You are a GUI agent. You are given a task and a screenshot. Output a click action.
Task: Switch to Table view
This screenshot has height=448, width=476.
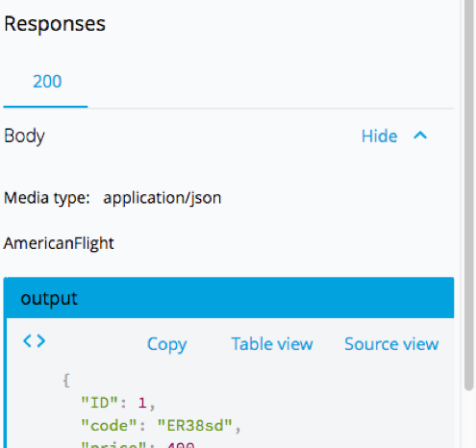click(x=272, y=344)
